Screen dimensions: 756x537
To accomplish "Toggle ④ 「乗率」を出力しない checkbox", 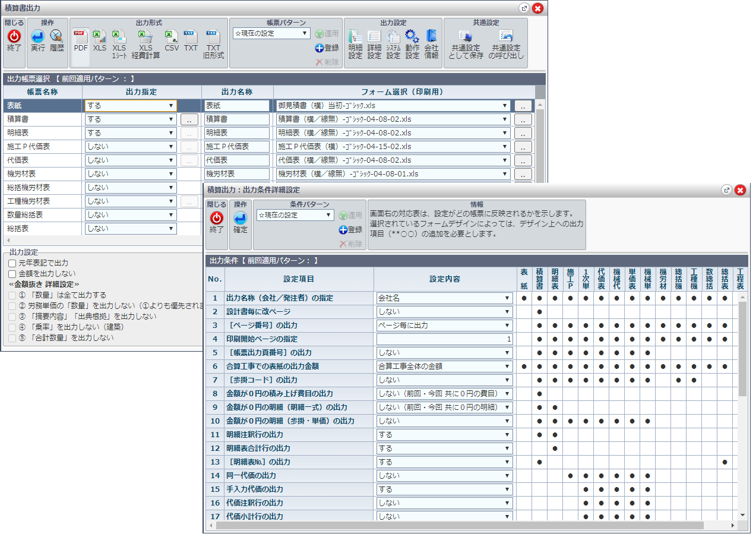I will pyautogui.click(x=12, y=327).
